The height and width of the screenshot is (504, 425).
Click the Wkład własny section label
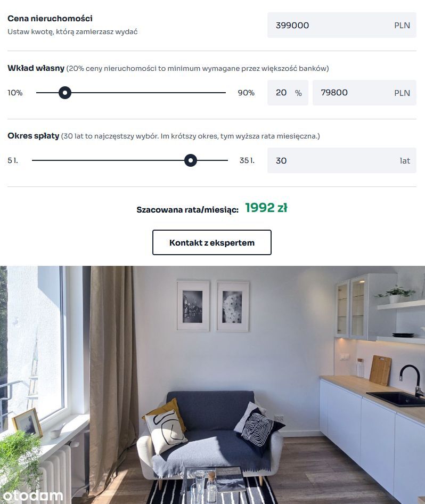[x=36, y=68]
